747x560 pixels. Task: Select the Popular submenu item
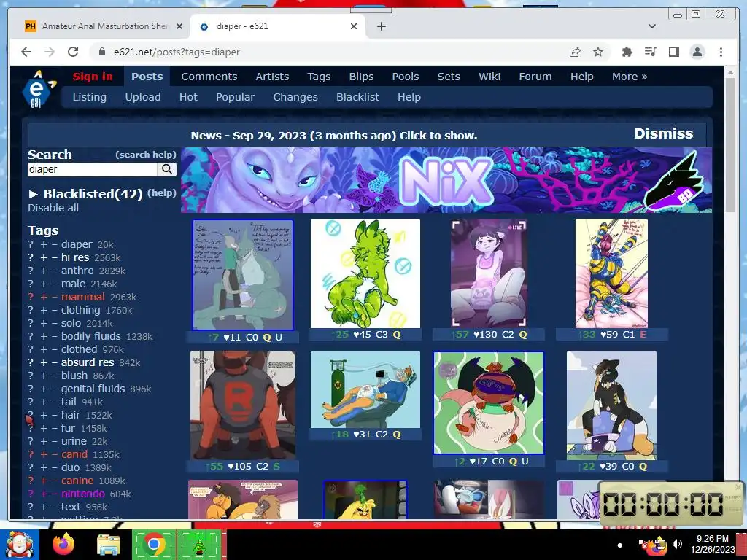click(x=236, y=97)
